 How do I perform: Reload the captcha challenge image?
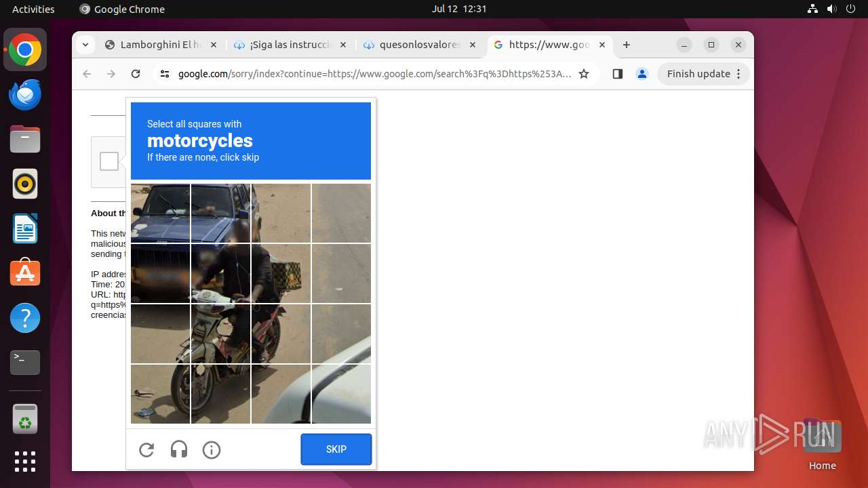(x=146, y=450)
